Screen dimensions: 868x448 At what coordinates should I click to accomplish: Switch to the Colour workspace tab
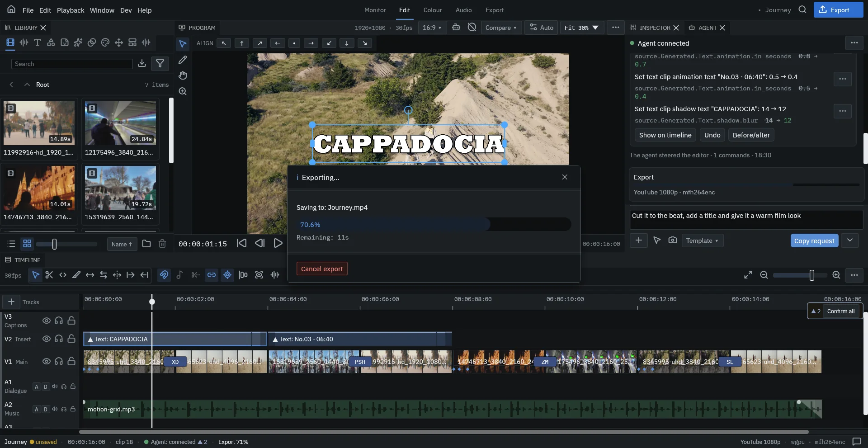click(x=433, y=10)
